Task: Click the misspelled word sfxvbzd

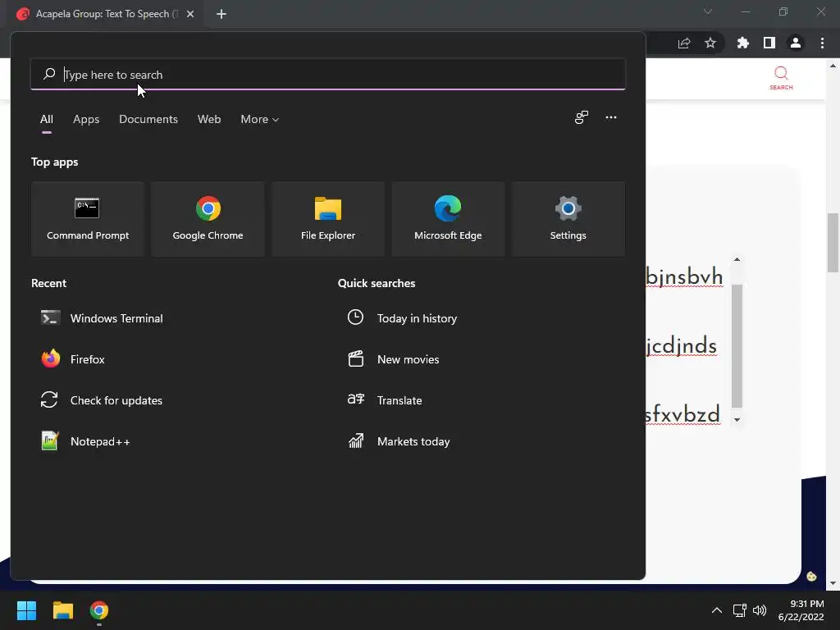Action: (x=682, y=414)
